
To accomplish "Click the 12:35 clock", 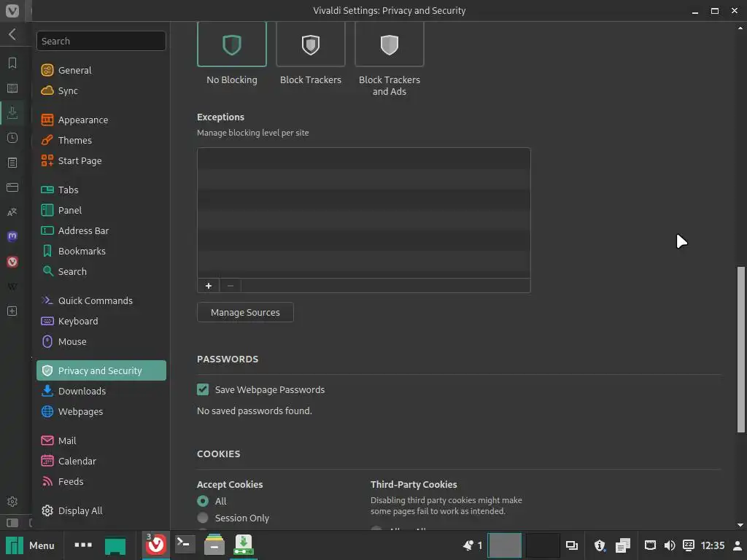I will tap(712, 545).
